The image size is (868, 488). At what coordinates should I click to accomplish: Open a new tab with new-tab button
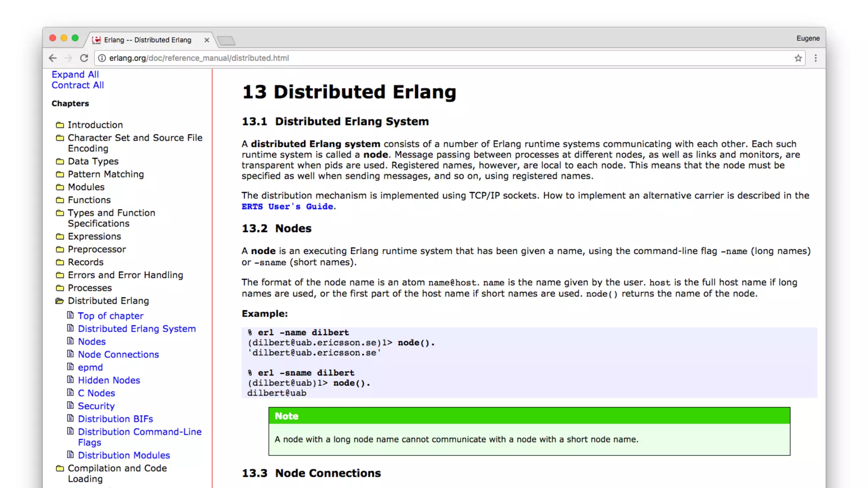(x=226, y=41)
